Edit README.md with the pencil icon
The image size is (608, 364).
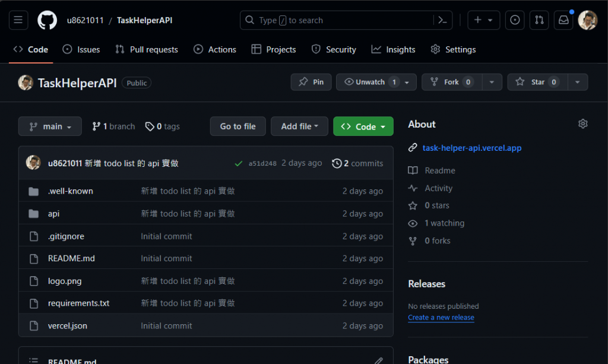[x=378, y=360]
